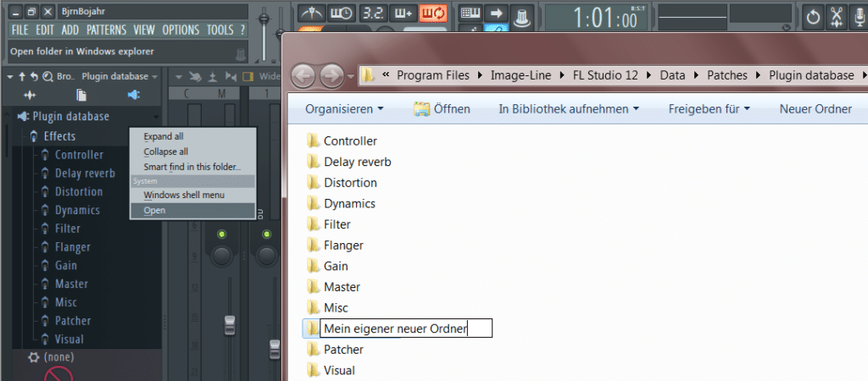The height and width of the screenshot is (381, 868).
Task: Click the Distortion folder icon in Explorer
Action: (x=314, y=183)
